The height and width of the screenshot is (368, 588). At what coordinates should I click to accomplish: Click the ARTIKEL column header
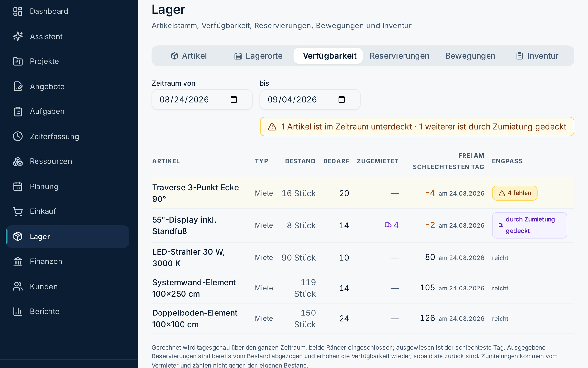tap(166, 161)
